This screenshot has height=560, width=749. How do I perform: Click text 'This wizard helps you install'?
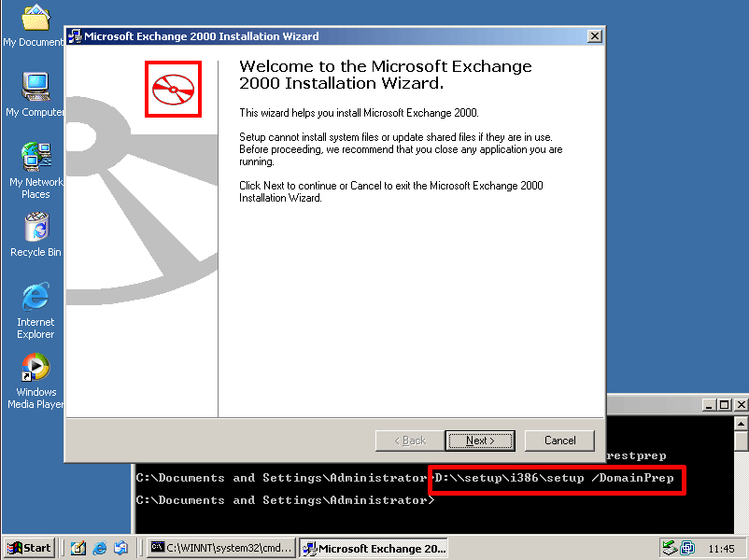coord(359,113)
